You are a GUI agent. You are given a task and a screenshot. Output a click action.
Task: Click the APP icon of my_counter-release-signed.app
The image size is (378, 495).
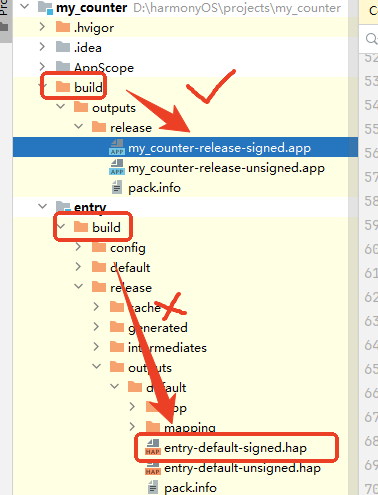point(117,147)
